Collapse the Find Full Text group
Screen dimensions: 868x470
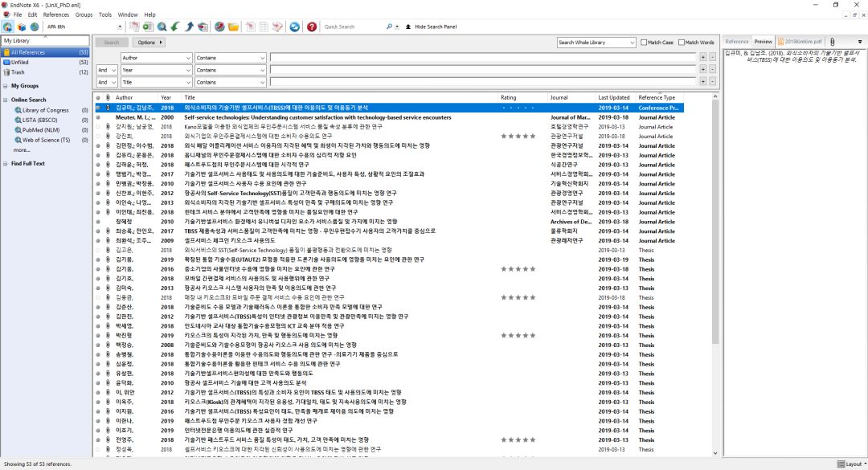[5, 163]
